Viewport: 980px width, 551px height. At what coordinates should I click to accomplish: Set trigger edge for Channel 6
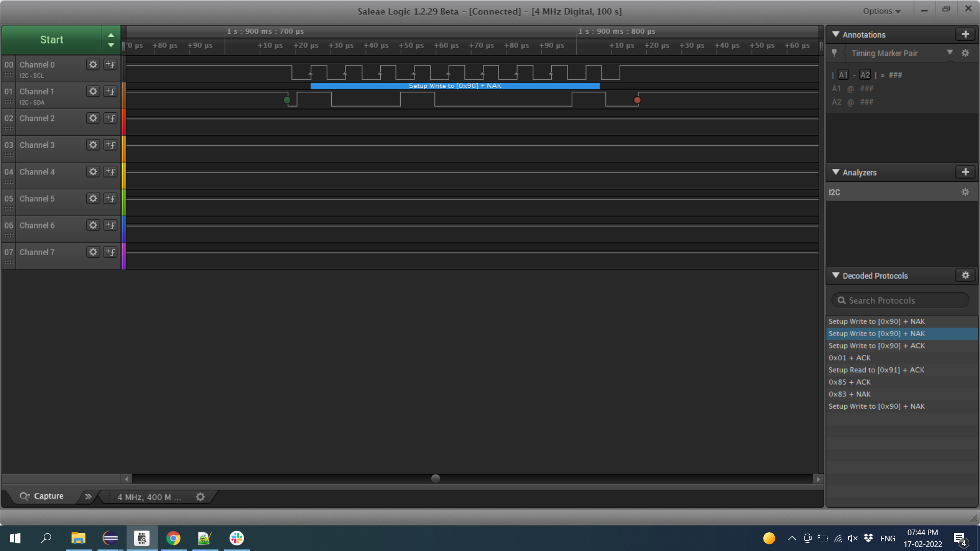pyautogui.click(x=110, y=226)
